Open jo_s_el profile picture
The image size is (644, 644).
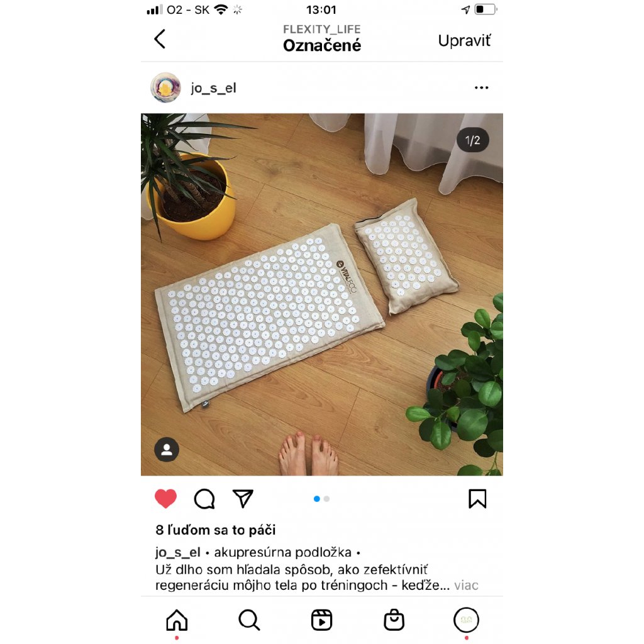click(165, 87)
